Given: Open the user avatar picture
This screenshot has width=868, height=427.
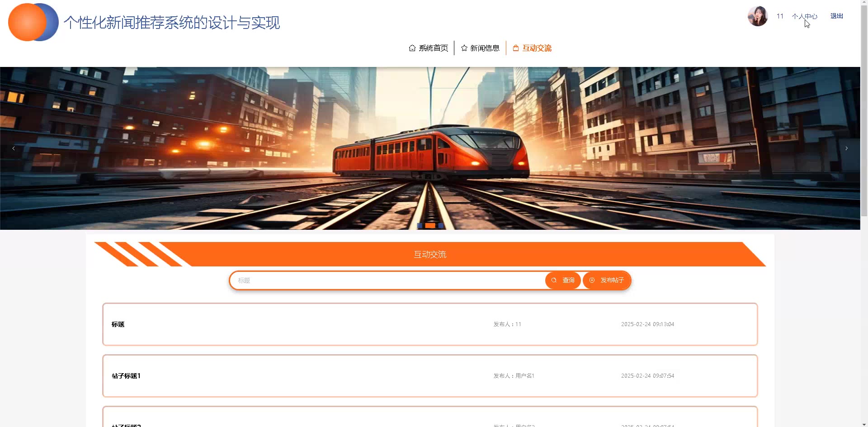Looking at the screenshot, I should pos(758,16).
